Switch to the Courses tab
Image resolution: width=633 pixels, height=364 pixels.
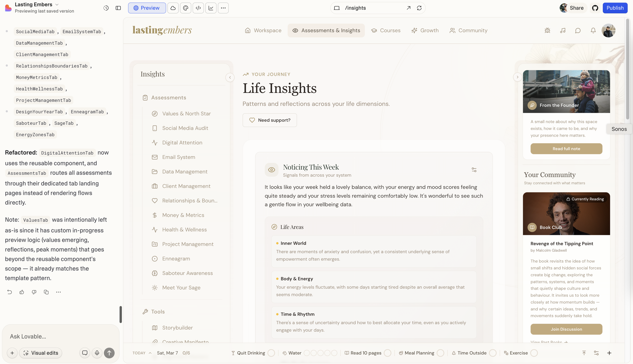click(386, 31)
